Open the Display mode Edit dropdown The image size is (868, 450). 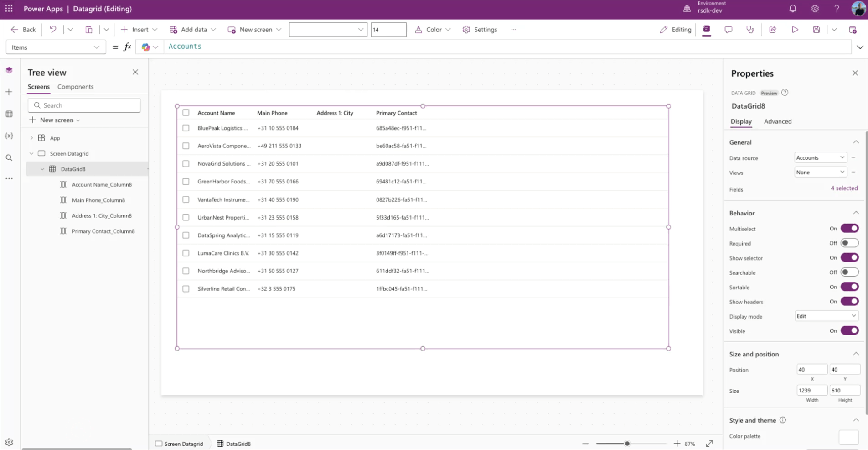827,316
